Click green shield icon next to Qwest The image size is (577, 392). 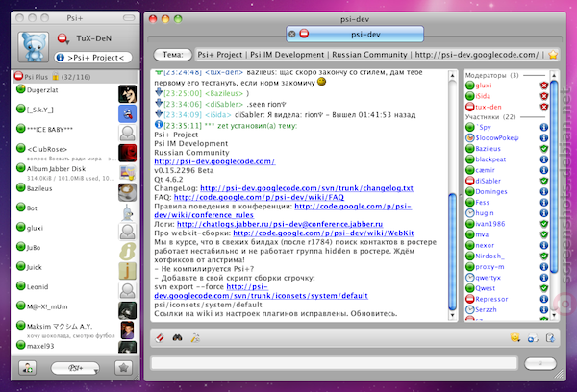tap(544, 288)
